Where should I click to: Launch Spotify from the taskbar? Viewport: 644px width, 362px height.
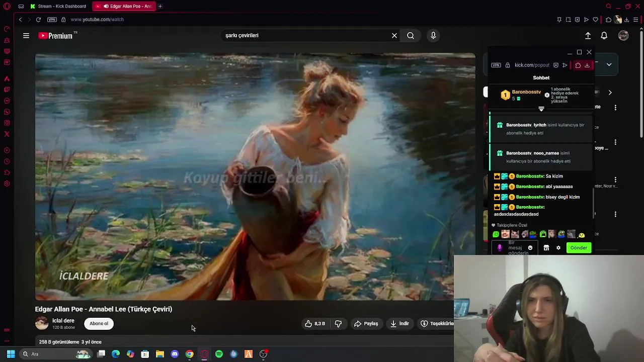click(x=219, y=354)
